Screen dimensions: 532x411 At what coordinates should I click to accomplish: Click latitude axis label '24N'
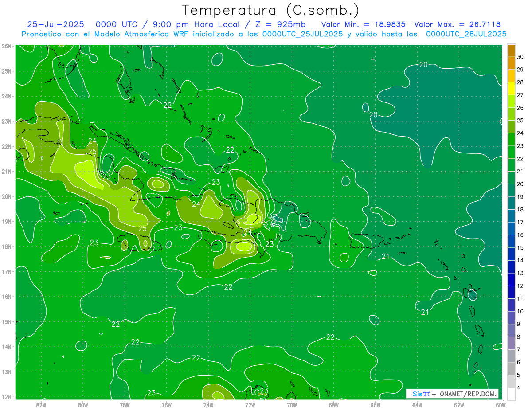(7, 96)
